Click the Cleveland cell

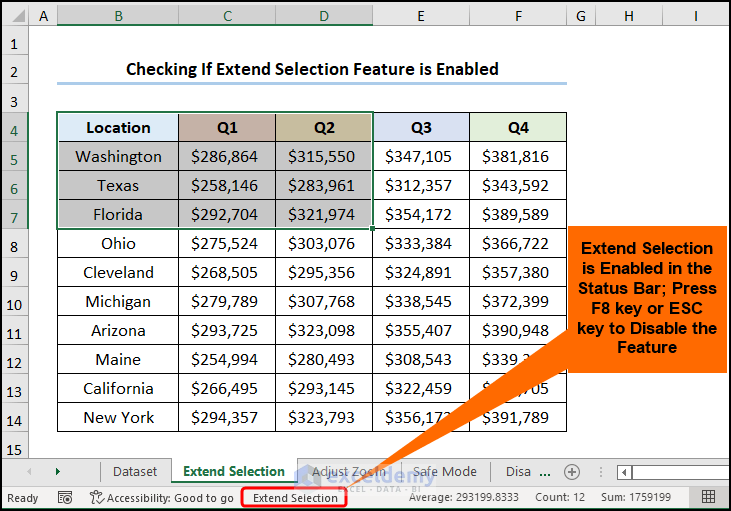coord(118,272)
